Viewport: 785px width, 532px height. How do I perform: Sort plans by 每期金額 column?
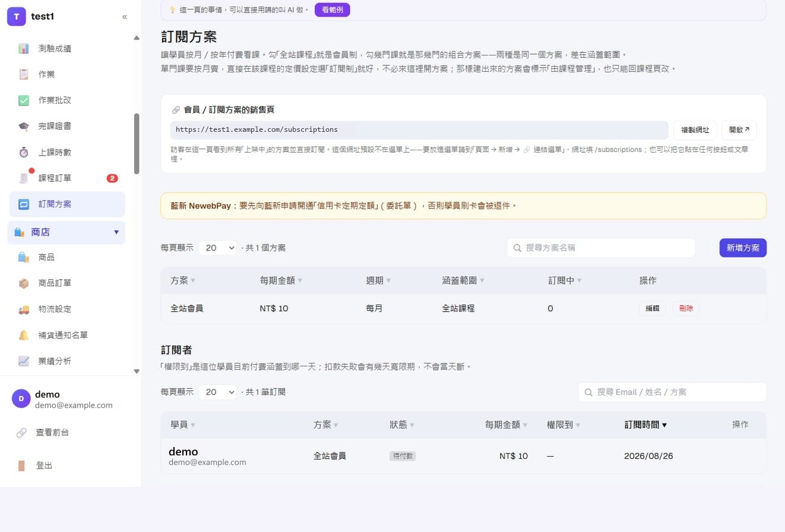(x=281, y=280)
